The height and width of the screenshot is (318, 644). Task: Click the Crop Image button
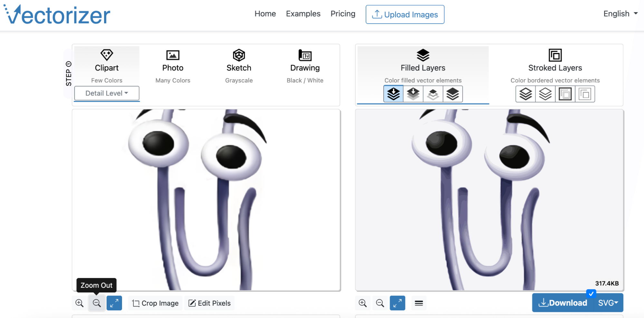tap(156, 303)
